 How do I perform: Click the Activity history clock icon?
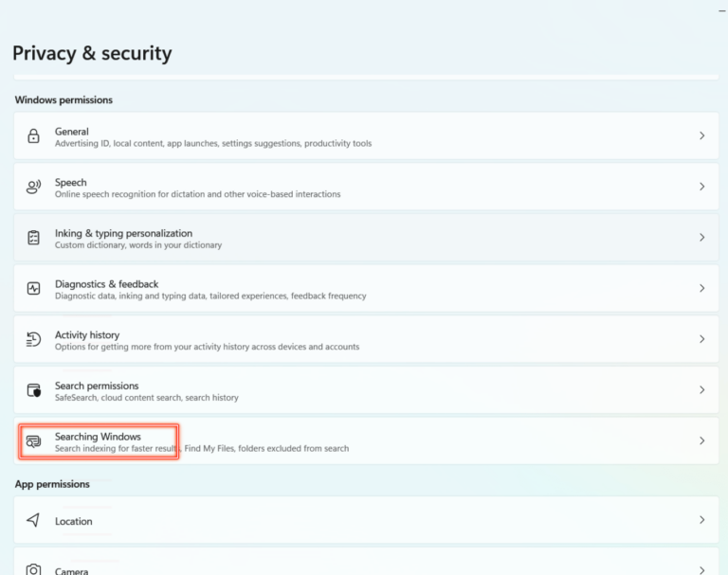coord(34,339)
